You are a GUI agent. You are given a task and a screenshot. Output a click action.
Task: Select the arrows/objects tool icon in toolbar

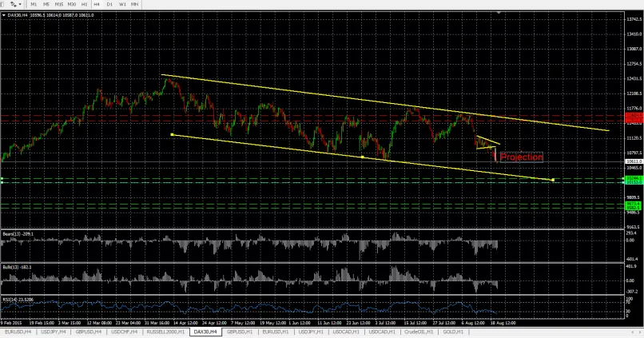(14, 4)
